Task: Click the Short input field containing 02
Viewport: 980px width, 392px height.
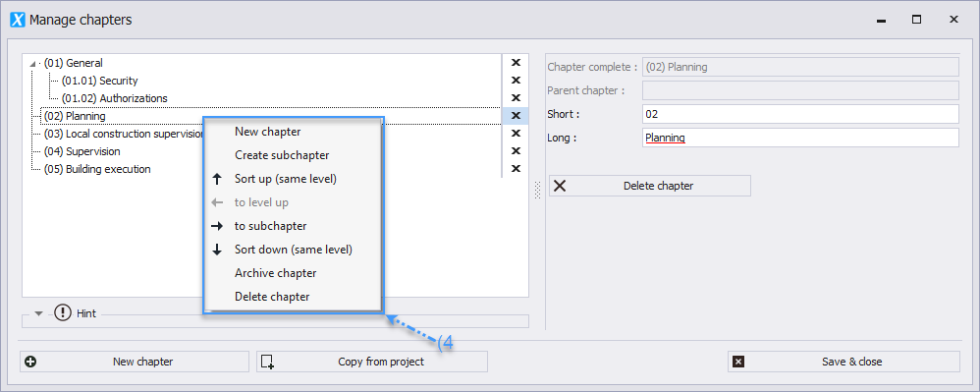Action: click(800, 114)
